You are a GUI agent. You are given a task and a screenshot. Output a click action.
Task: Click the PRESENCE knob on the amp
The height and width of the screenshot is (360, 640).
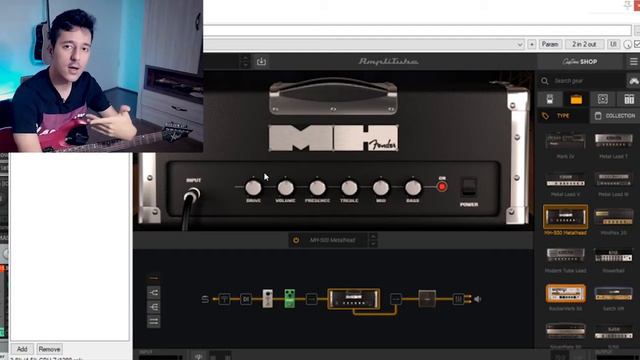317,188
